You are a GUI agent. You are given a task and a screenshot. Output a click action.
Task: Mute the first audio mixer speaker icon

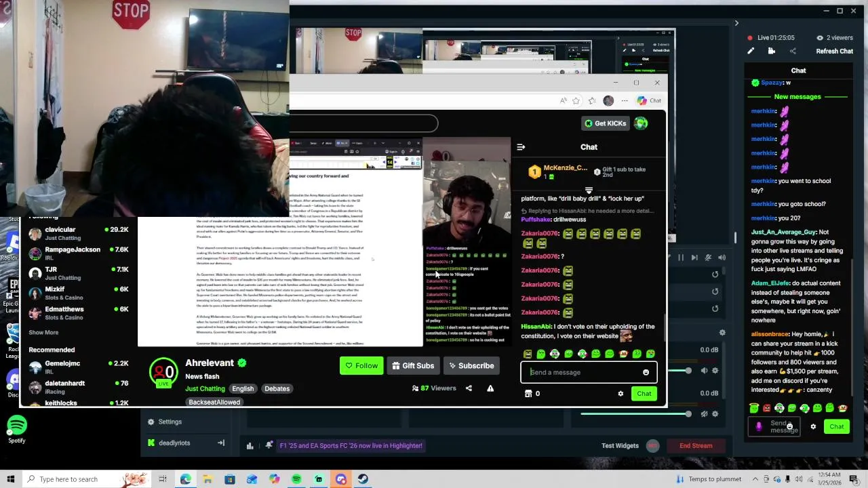(x=704, y=371)
